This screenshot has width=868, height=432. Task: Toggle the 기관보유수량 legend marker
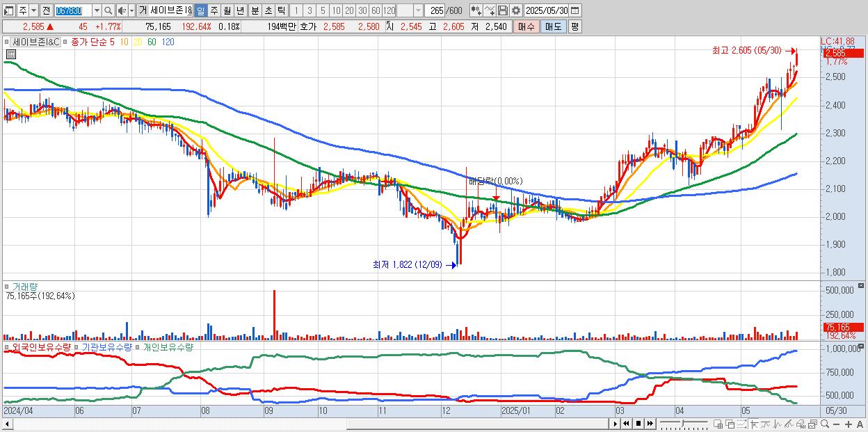77,346
